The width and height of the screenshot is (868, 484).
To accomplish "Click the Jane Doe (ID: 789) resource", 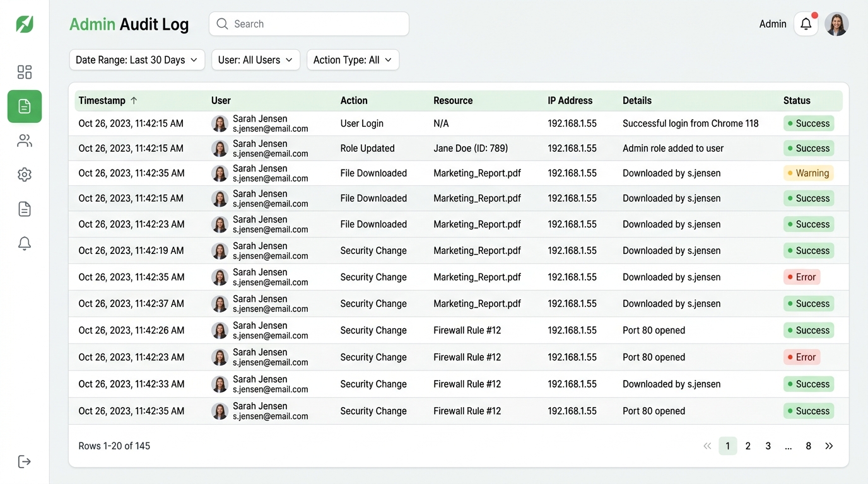I will 471,149.
